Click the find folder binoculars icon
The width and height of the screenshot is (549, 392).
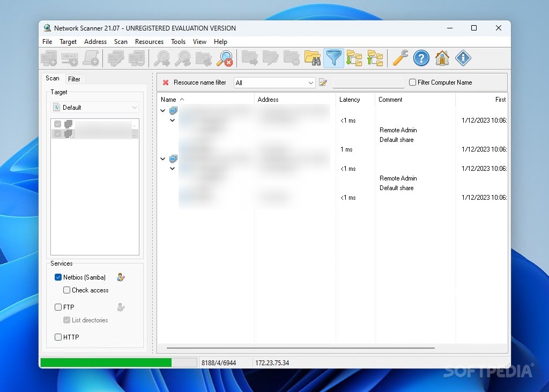313,58
